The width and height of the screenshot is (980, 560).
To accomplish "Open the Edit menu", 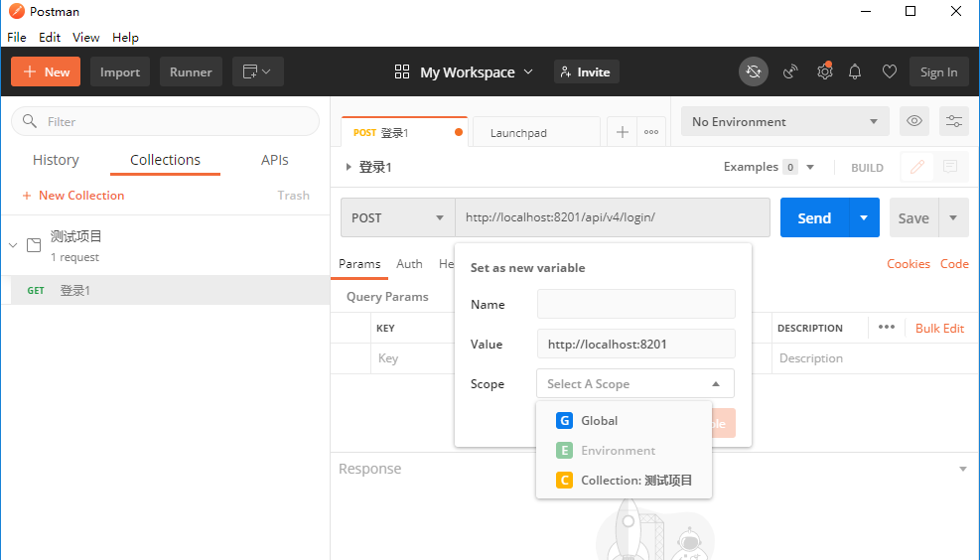I will (x=50, y=37).
